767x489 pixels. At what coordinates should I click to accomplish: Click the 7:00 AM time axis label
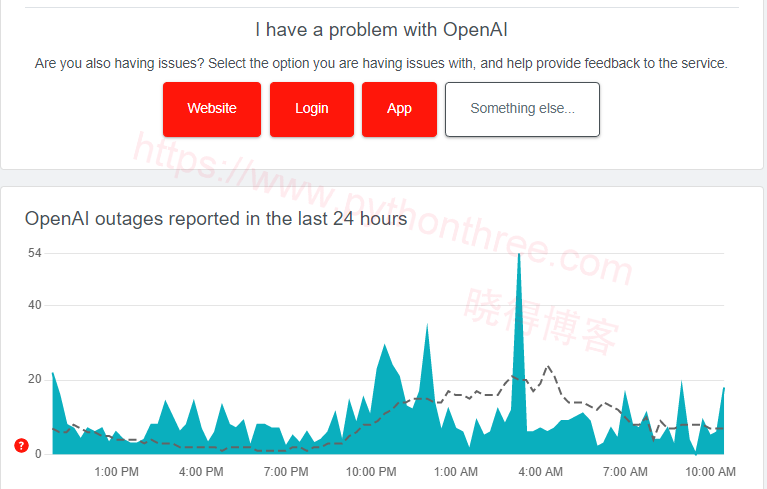(625, 472)
